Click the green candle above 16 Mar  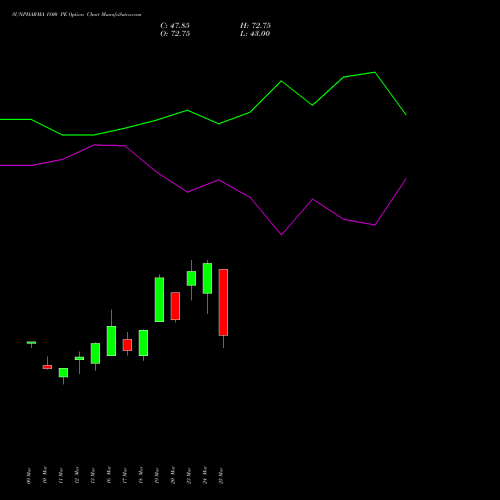pyautogui.click(x=111, y=341)
